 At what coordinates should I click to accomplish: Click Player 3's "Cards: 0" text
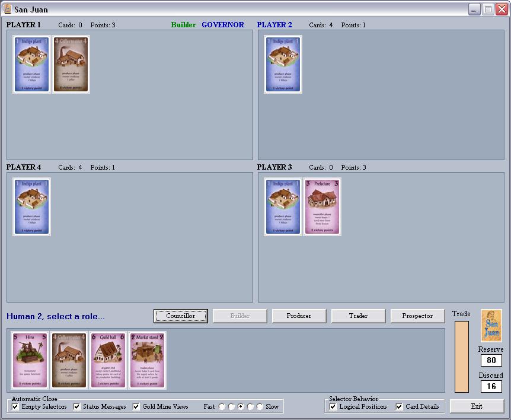[x=321, y=168]
